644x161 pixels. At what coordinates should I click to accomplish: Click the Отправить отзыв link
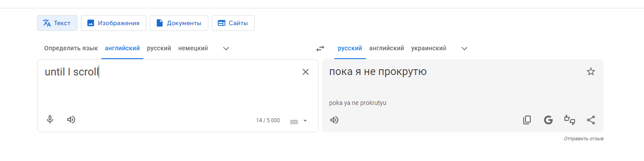[x=584, y=139]
